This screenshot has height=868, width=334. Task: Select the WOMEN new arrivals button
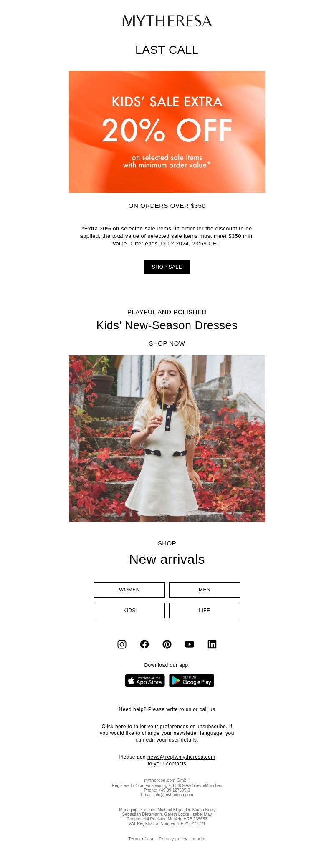129,590
